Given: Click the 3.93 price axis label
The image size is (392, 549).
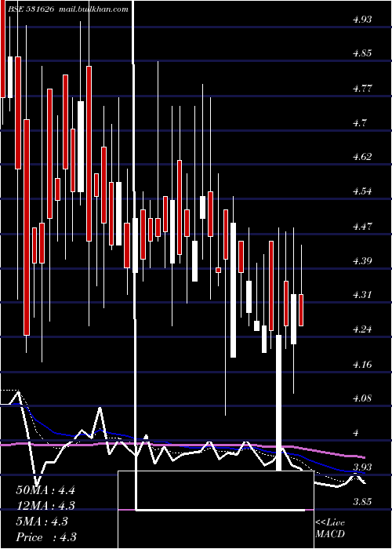Looking at the screenshot, I should (x=362, y=467).
